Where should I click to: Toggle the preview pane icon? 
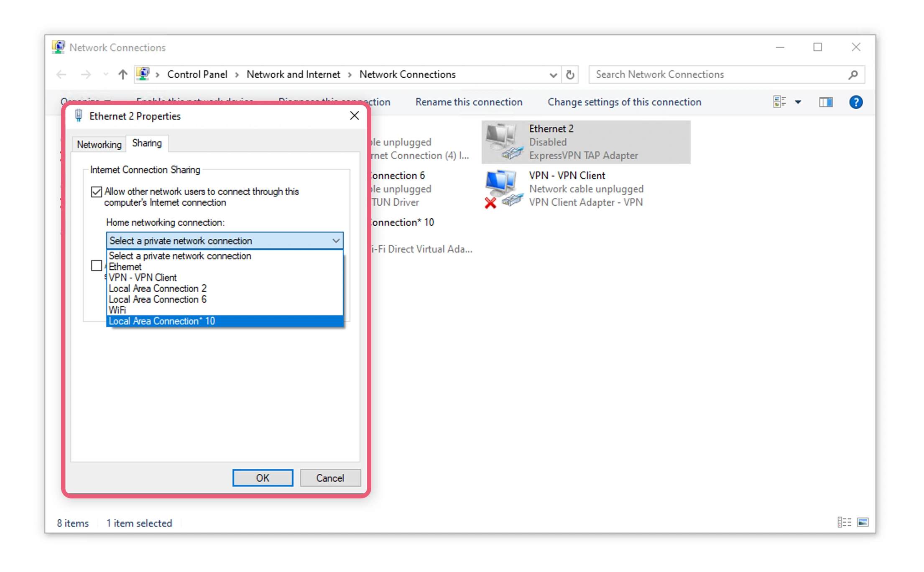(825, 102)
